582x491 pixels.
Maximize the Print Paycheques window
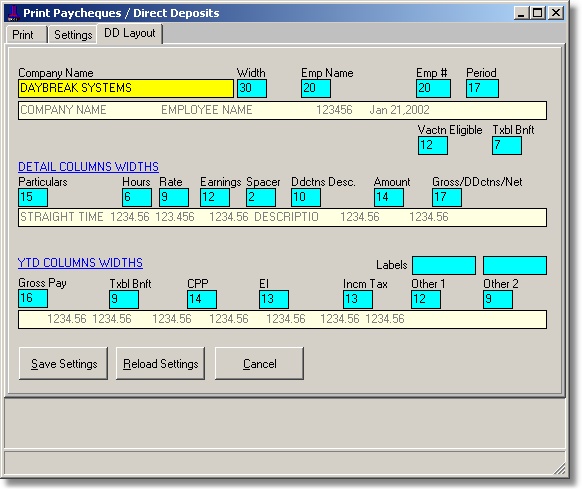tap(538, 13)
